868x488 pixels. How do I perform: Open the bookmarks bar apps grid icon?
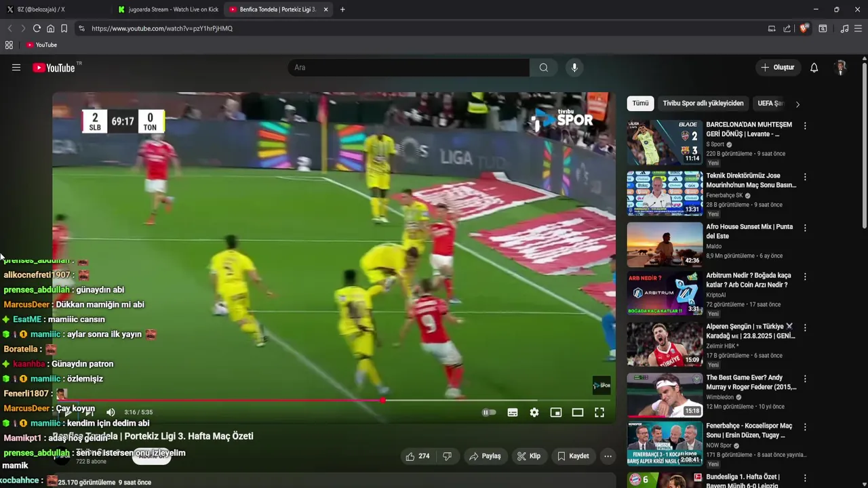pos(9,45)
